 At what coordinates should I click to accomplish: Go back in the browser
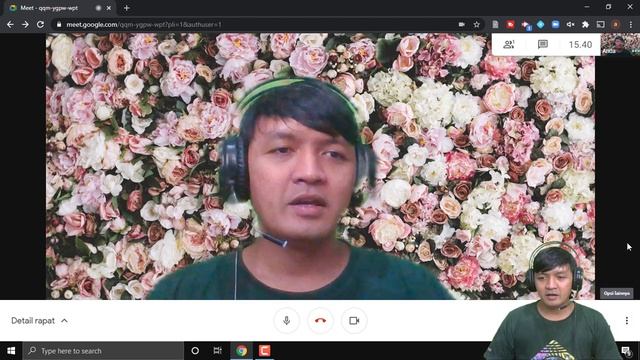coord(10,24)
